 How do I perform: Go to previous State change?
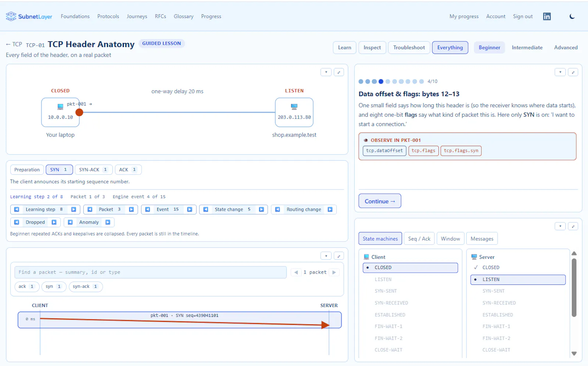point(206,209)
